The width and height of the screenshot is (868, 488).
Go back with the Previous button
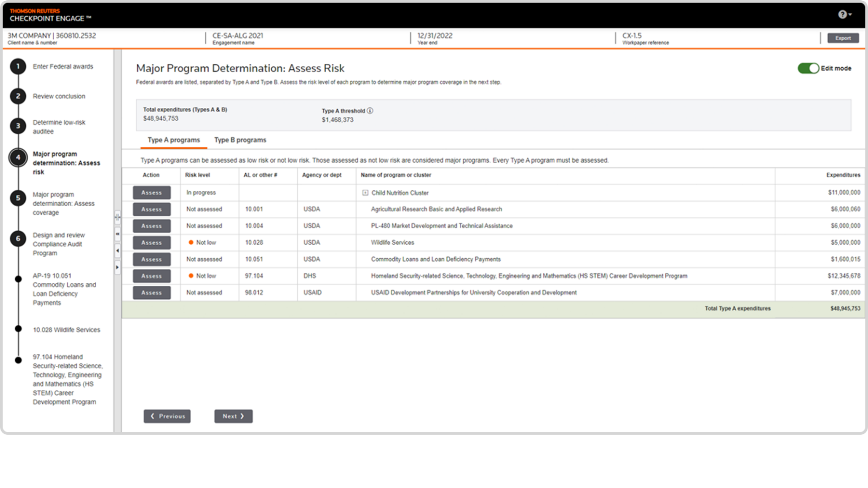pos(167,416)
